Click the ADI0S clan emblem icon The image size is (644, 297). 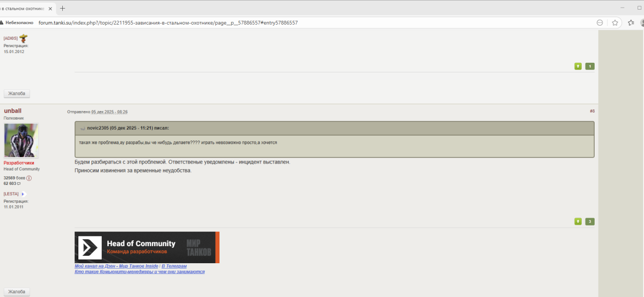(24, 38)
